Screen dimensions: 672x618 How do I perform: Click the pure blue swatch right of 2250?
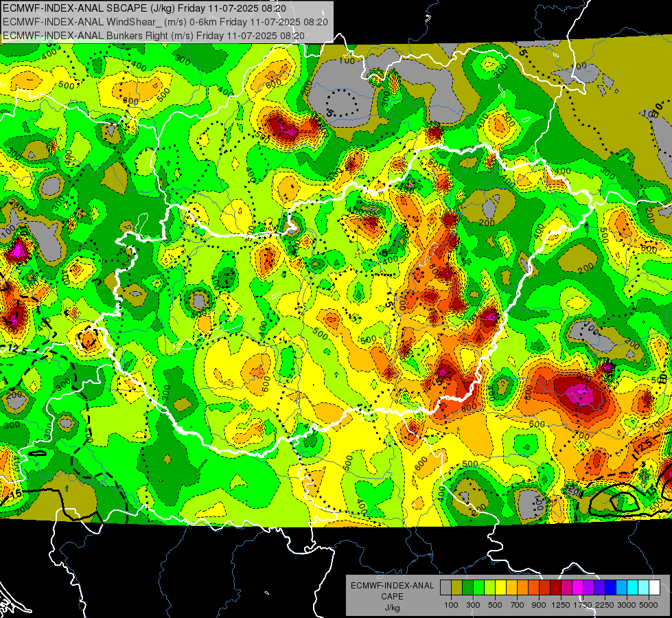pos(611,588)
